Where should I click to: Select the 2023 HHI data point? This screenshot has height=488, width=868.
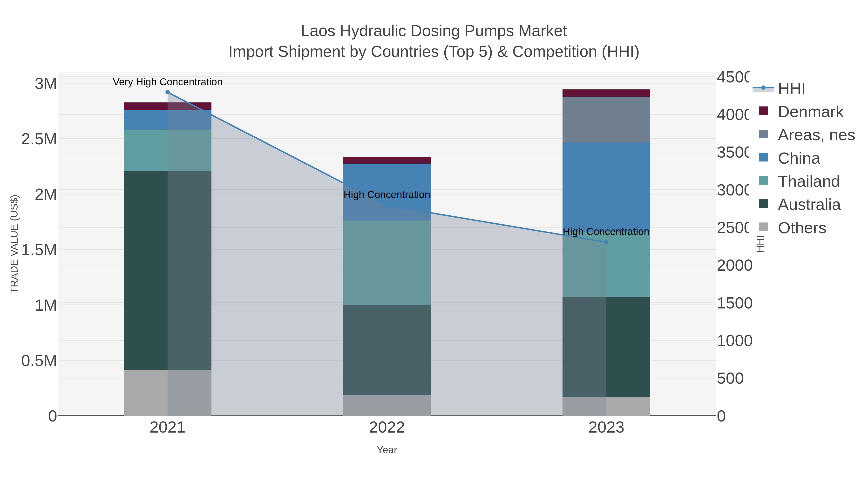click(606, 242)
